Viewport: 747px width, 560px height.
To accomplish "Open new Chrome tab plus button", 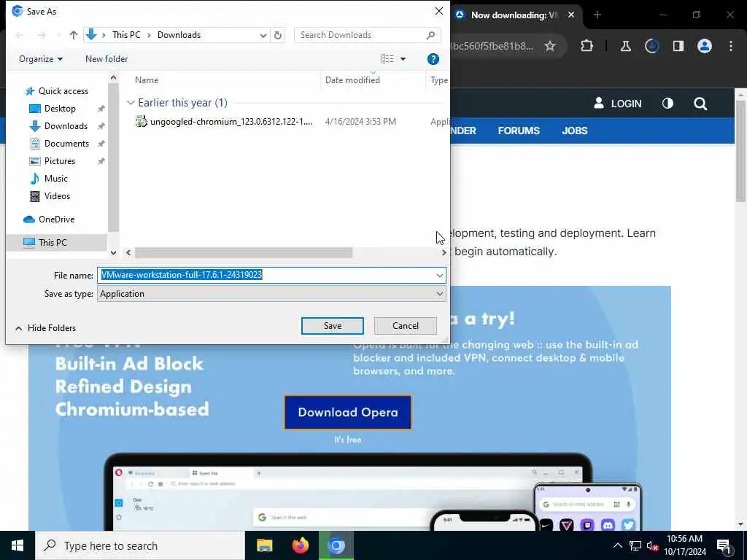I will (x=597, y=15).
